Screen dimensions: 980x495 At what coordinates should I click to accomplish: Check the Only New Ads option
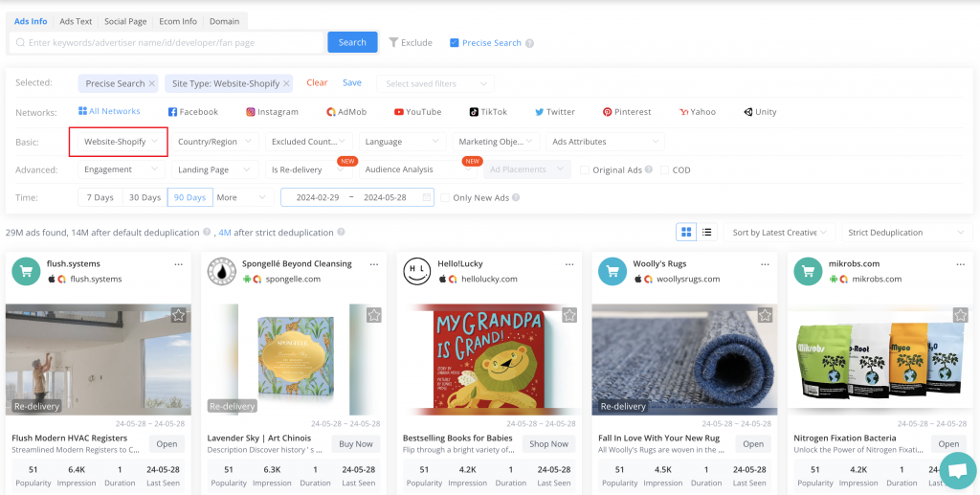coord(445,197)
